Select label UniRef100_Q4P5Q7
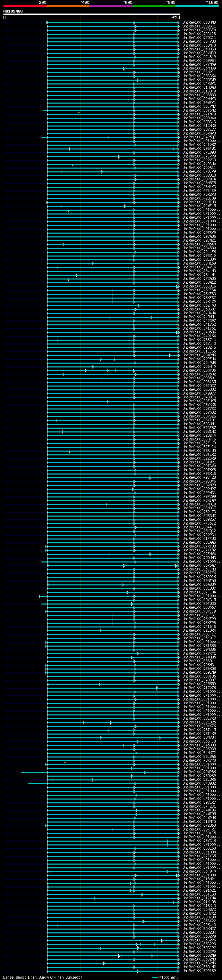The width and height of the screenshot is (222, 980). tap(199, 137)
